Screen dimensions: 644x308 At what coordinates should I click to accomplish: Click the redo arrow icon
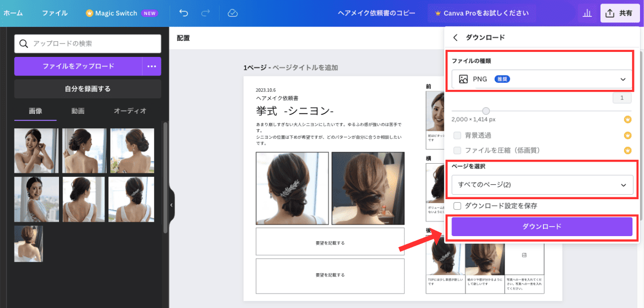click(205, 13)
